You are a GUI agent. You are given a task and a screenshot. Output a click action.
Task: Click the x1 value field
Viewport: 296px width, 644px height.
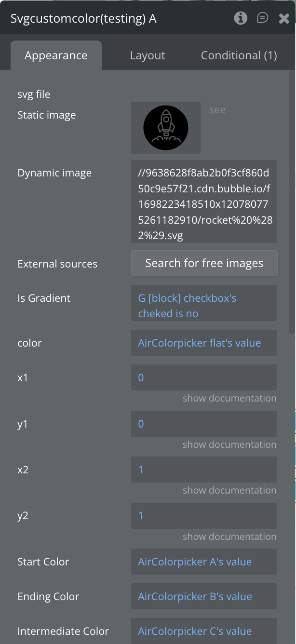tap(203, 377)
